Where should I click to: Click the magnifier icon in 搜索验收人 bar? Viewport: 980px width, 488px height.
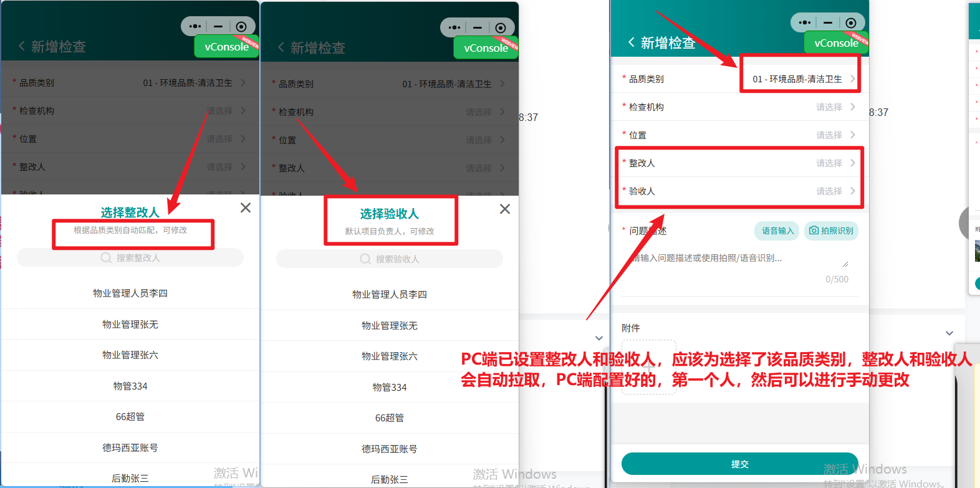point(365,259)
